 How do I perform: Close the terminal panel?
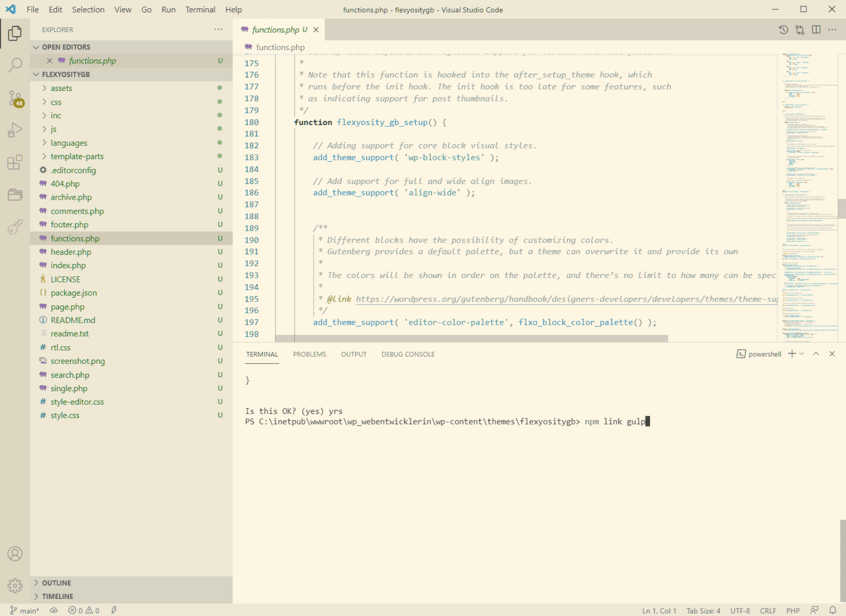point(832,354)
